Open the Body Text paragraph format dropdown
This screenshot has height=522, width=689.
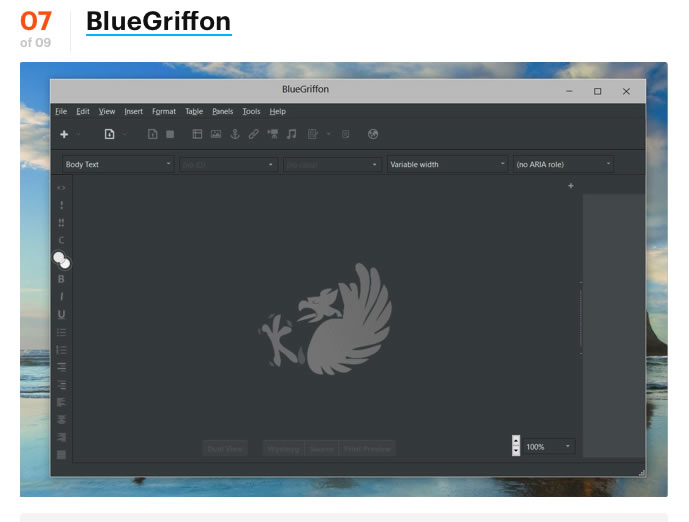coord(117,164)
